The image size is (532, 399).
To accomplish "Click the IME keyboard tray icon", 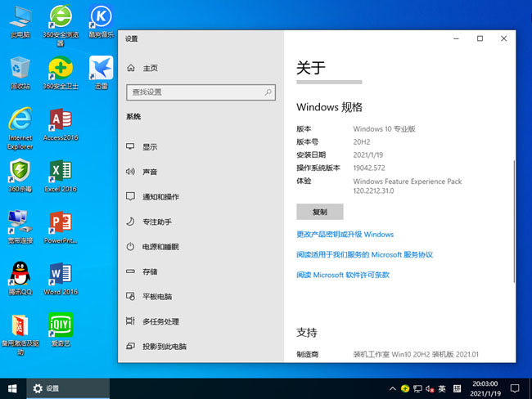I will (457, 388).
